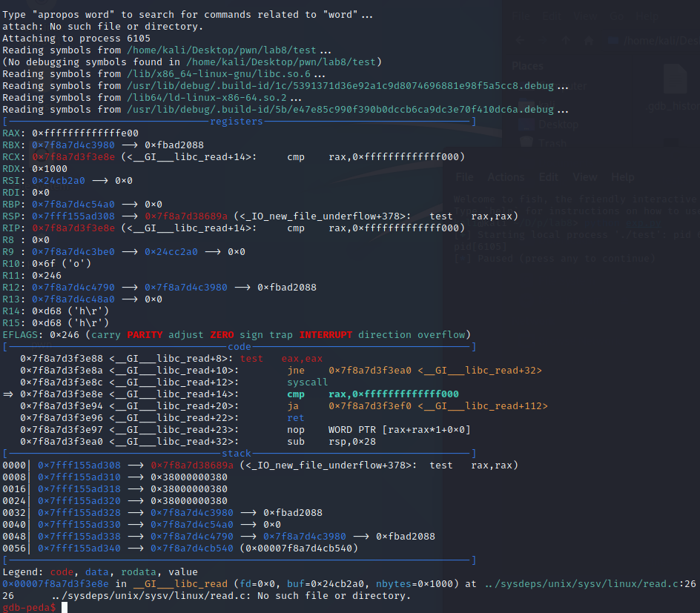Image resolution: width=700 pixels, height=613 pixels.
Task: Click the R14 value 0xd68 ('h\r')
Action: coord(70,311)
